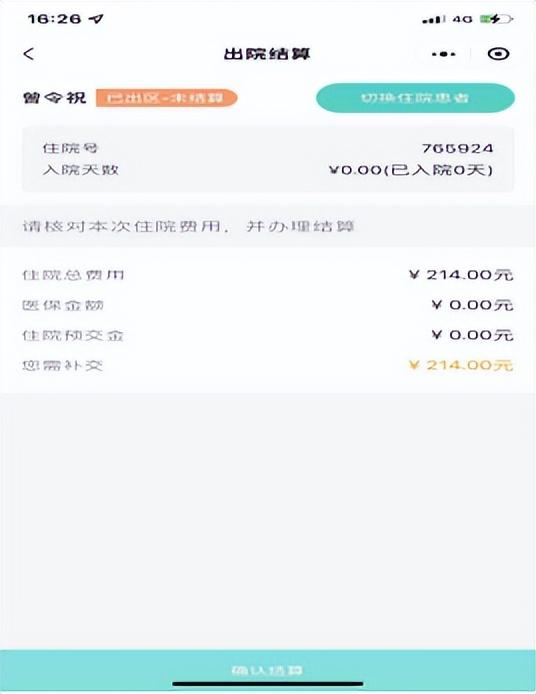Tap the 医保金额 insurance amount row

[268, 305]
